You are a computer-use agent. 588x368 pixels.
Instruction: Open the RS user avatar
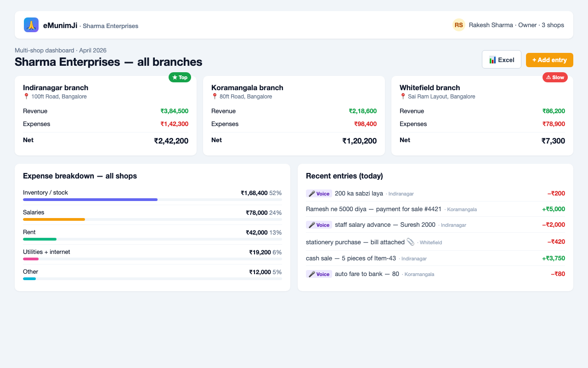click(459, 25)
